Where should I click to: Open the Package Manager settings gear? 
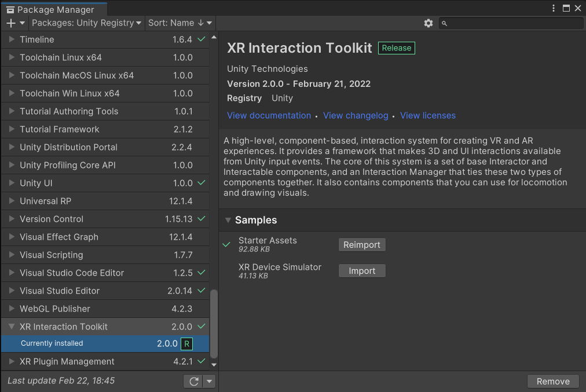click(428, 23)
